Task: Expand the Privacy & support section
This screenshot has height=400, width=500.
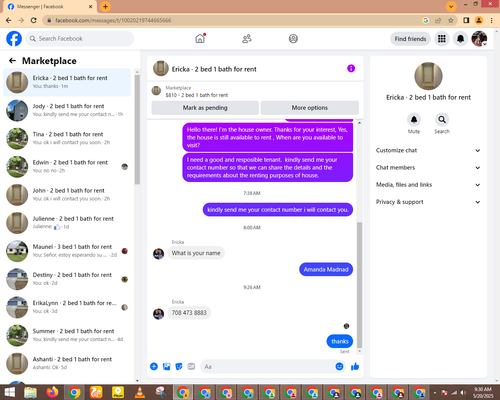Action: [428, 202]
